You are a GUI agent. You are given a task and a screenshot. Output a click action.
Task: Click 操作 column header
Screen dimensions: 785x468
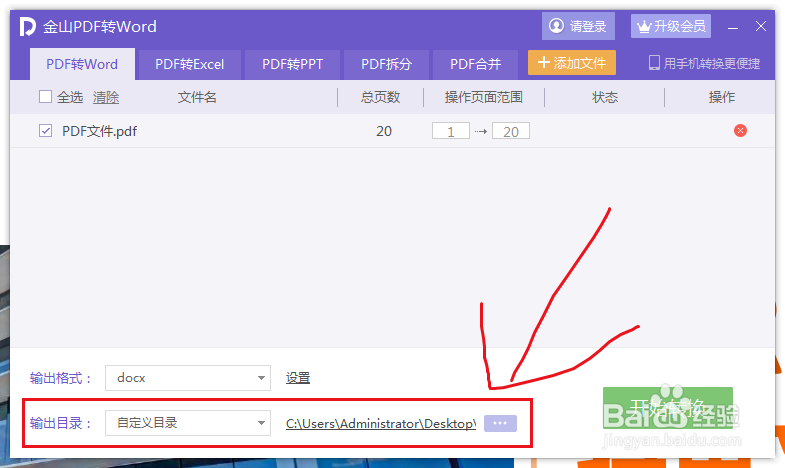(x=721, y=97)
